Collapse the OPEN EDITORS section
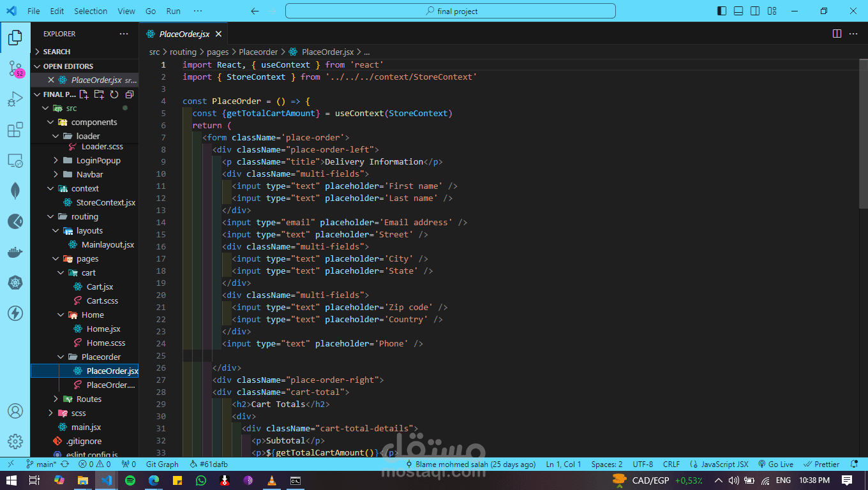 point(84,66)
